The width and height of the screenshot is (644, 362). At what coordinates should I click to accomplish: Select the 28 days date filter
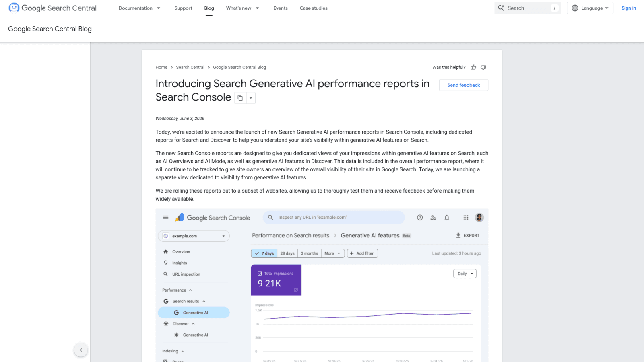click(x=287, y=253)
